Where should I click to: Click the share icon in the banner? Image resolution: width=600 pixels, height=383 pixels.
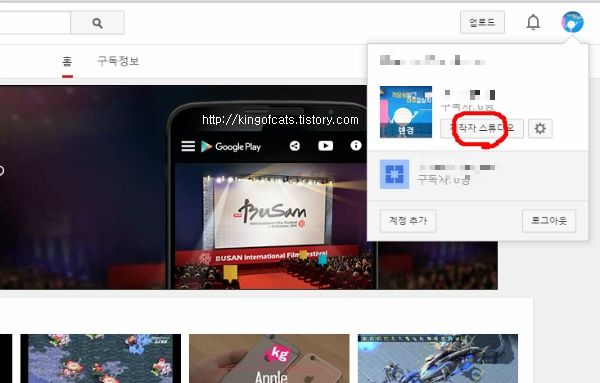click(x=295, y=146)
